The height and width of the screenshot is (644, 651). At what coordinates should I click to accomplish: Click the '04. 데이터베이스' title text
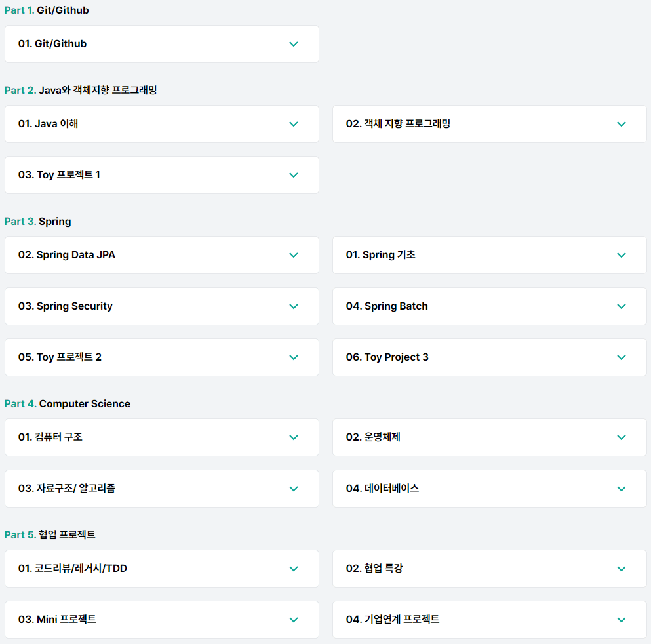[382, 489]
